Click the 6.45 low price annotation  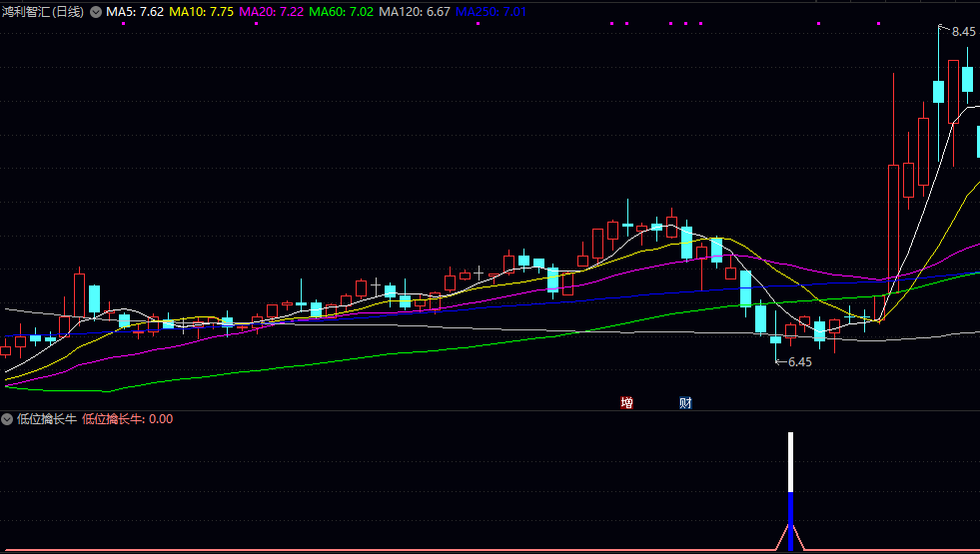click(799, 362)
